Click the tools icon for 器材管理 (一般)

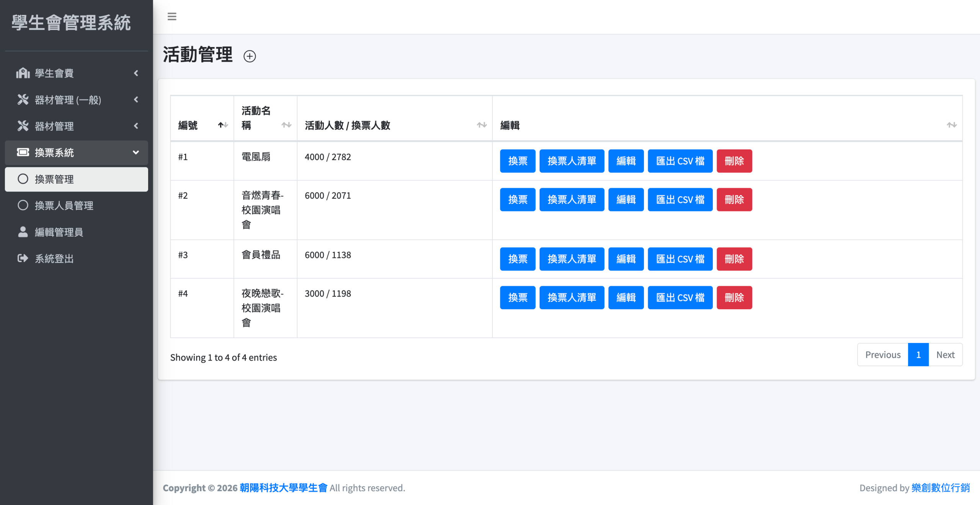point(23,100)
